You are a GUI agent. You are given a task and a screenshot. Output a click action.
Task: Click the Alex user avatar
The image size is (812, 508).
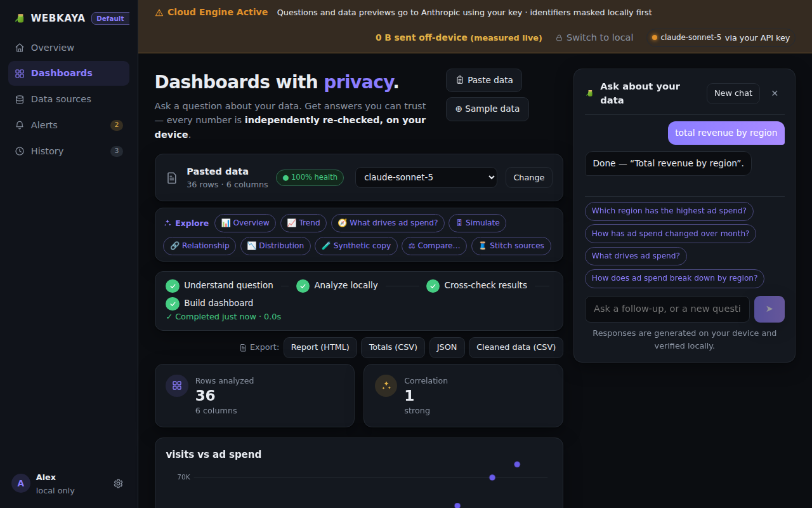pyautogui.click(x=21, y=483)
